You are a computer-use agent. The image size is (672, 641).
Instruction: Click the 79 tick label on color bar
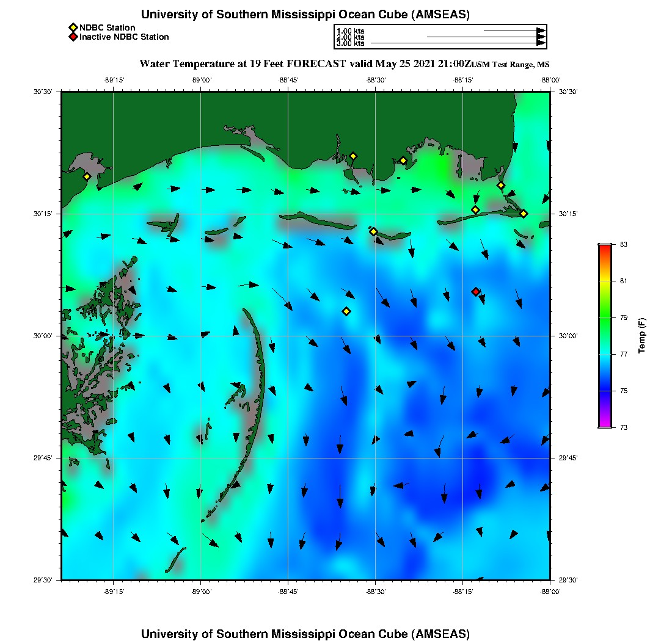pos(623,317)
